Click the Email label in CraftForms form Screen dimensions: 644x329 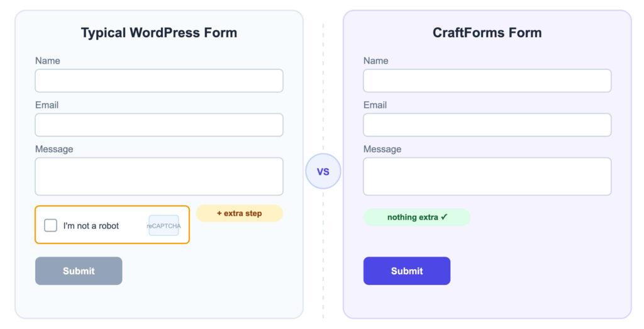click(375, 105)
